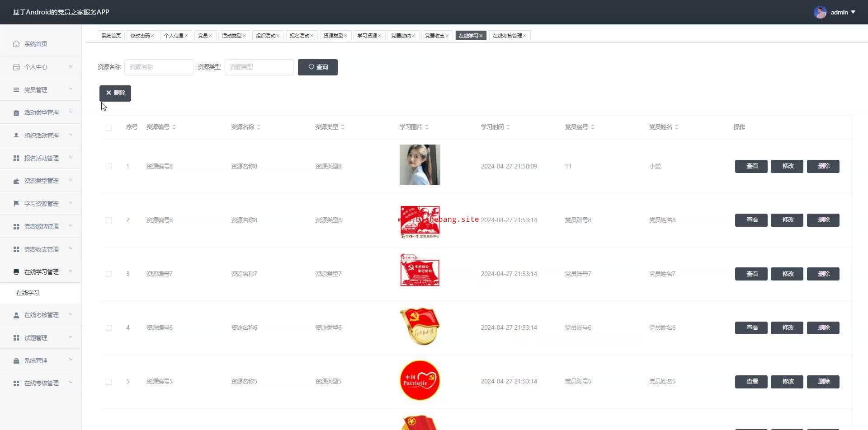Click the card icon beside 个人中心

(x=16, y=67)
